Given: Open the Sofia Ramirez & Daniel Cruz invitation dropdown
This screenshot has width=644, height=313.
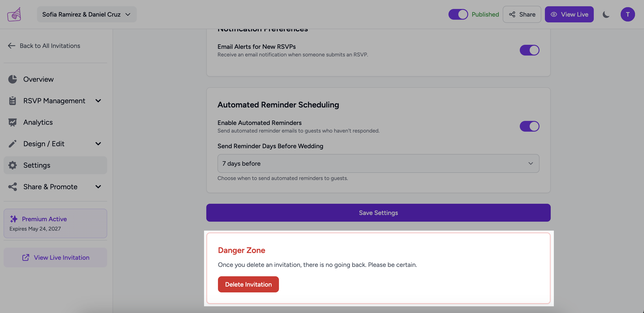Looking at the screenshot, I should [87, 14].
